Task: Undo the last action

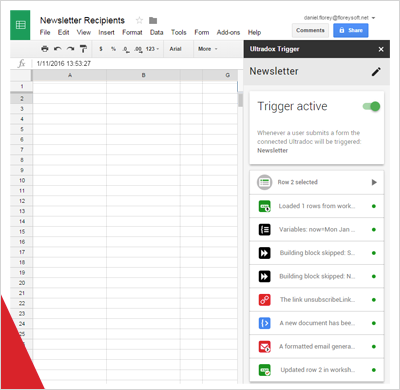Action: [57, 49]
